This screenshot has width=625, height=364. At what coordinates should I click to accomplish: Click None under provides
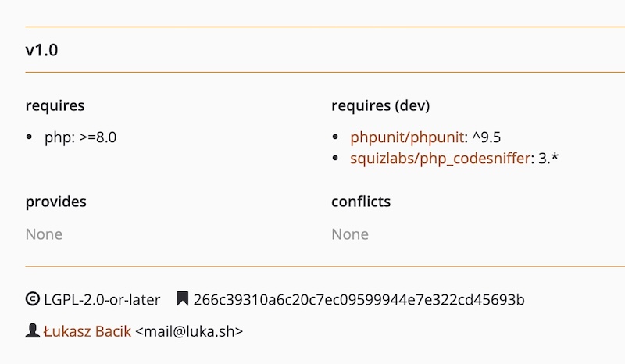point(44,234)
